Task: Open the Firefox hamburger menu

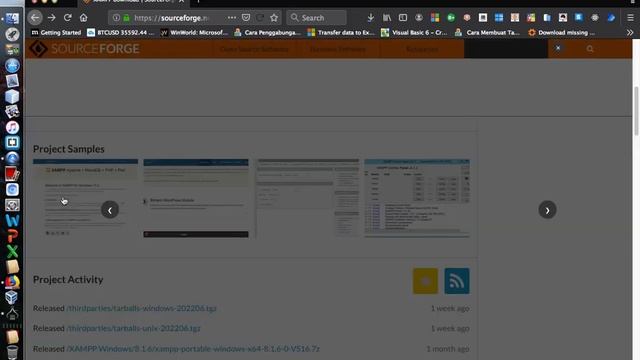Action: 630,18
